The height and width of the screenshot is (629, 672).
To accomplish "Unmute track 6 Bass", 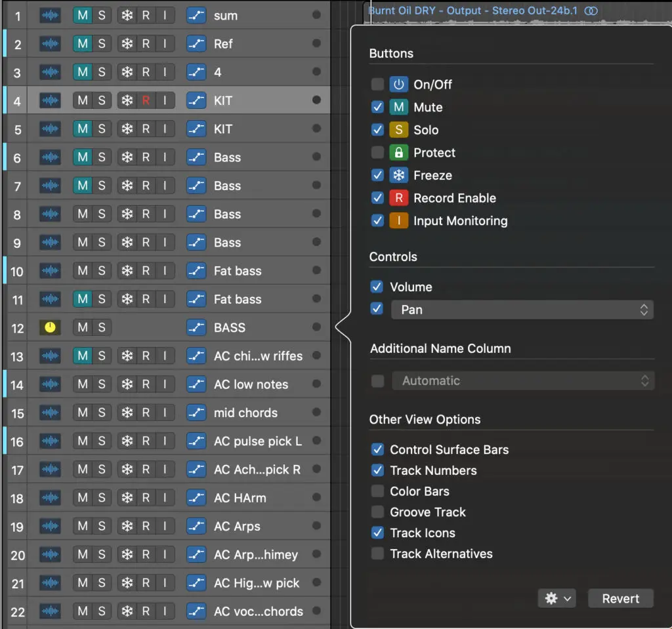I will click(x=83, y=157).
